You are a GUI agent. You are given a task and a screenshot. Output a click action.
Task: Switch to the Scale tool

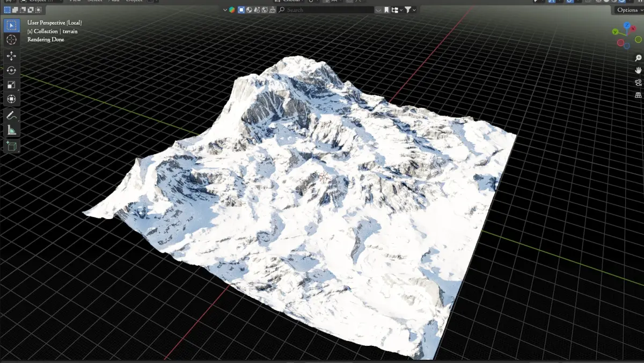click(11, 84)
